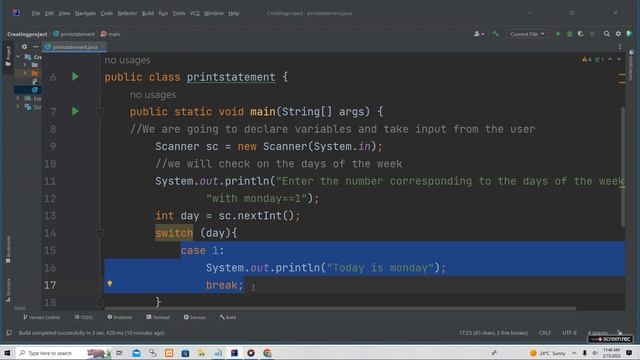The height and width of the screenshot is (360, 640).
Task: Open the Current File run configuration dropdown
Action: [527, 34]
